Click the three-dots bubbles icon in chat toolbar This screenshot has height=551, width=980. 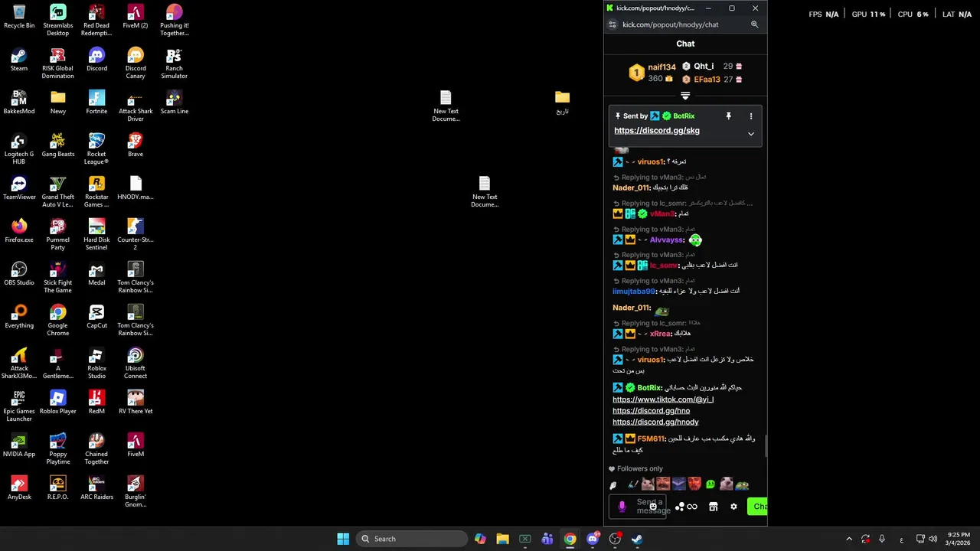pyautogui.click(x=679, y=507)
